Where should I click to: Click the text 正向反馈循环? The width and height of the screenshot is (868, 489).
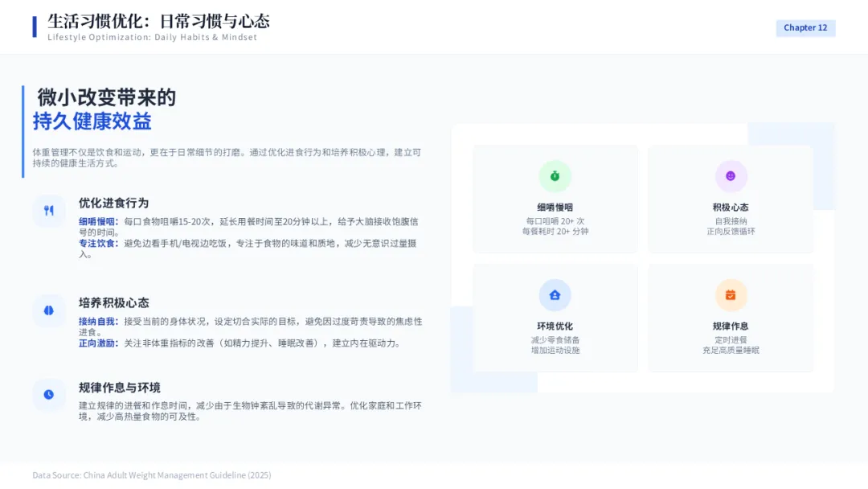731,232
